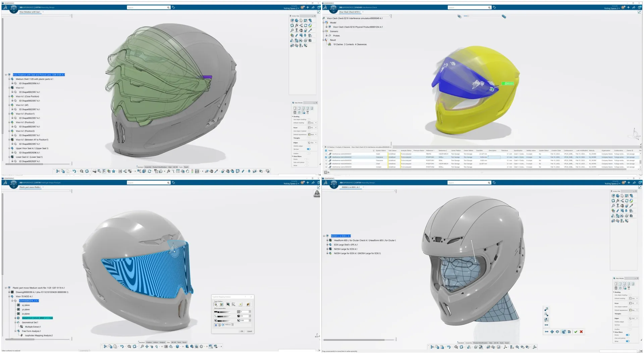Screen dimensions: 644x354
Task: Close the Action Pad in NIOSH window
Action: [x=636, y=191]
